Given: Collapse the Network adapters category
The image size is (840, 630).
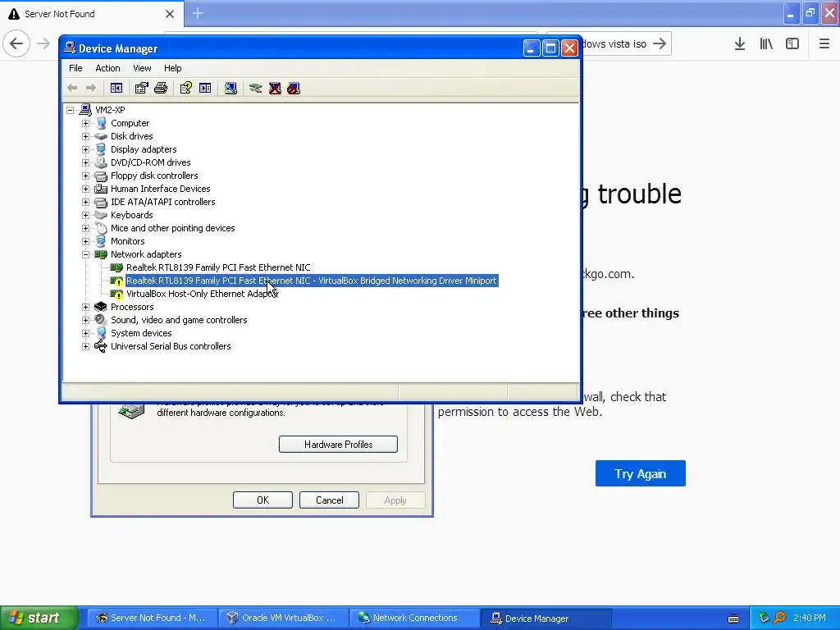Looking at the screenshot, I should pyautogui.click(x=85, y=254).
